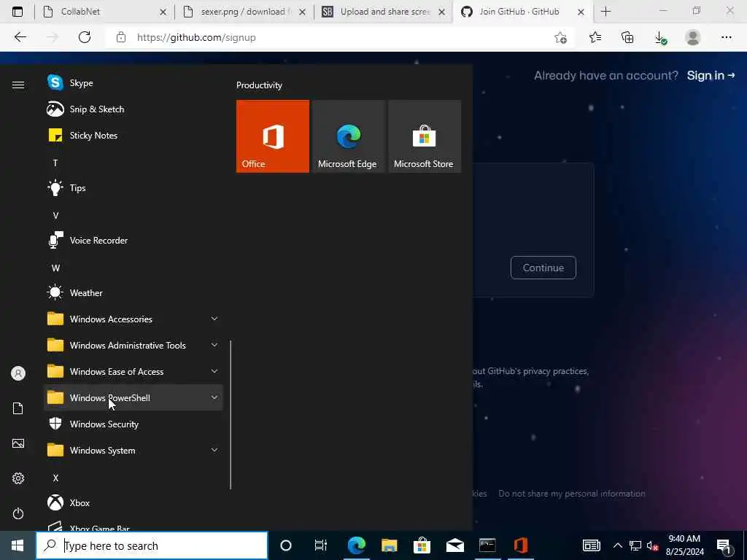Expand Windows Ease of Access folder
This screenshot has width=747, height=560.
coord(133,371)
